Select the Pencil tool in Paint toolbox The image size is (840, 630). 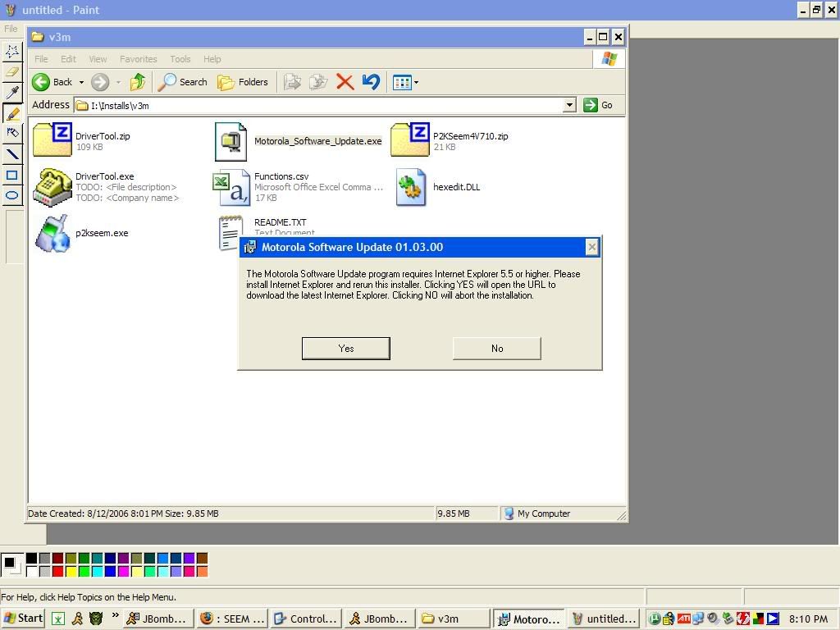[x=12, y=114]
